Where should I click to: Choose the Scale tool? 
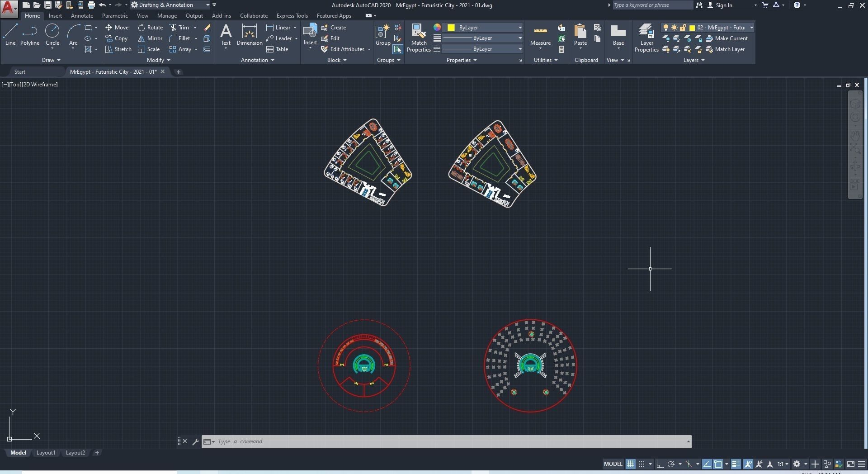(149, 49)
